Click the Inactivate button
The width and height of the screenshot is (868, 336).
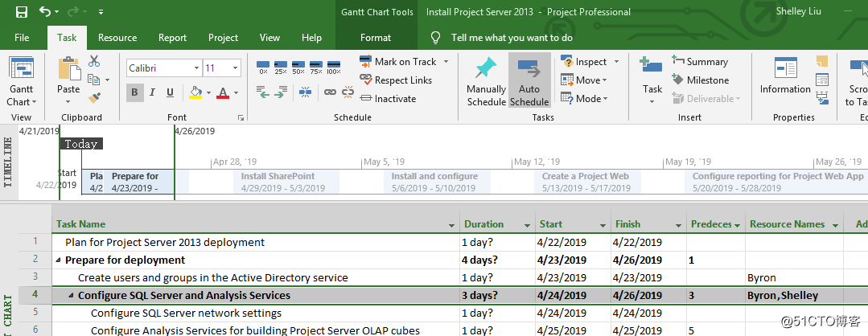tap(388, 99)
